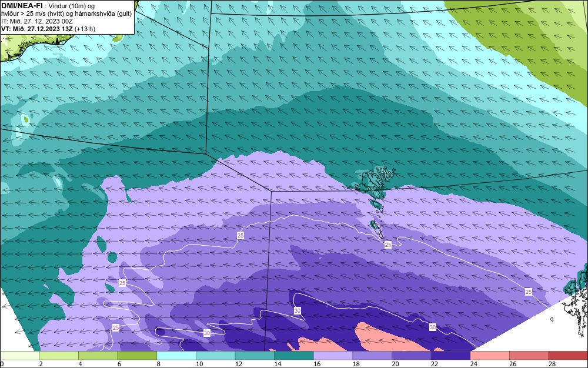The width and height of the screenshot is (588, 368).
Task: Click the legend tick label '26'
Action: 513,364
